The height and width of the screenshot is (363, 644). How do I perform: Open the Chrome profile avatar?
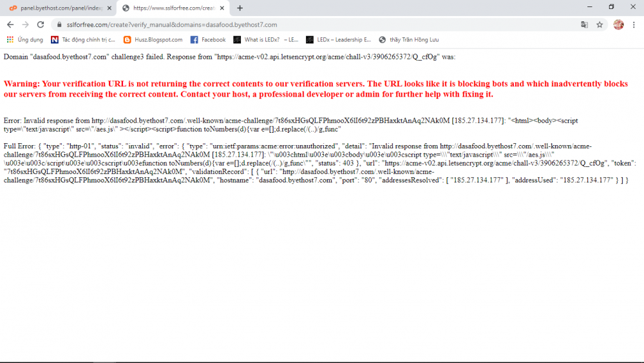[618, 25]
